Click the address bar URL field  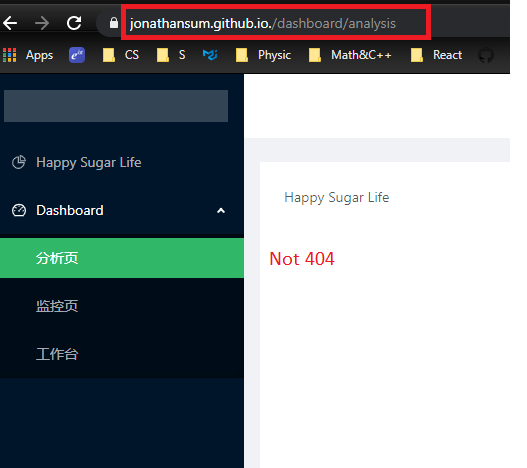tap(276, 23)
